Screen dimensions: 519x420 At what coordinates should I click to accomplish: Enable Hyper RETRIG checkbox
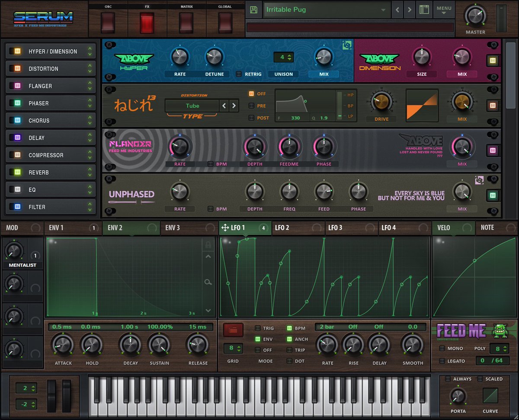coord(239,74)
